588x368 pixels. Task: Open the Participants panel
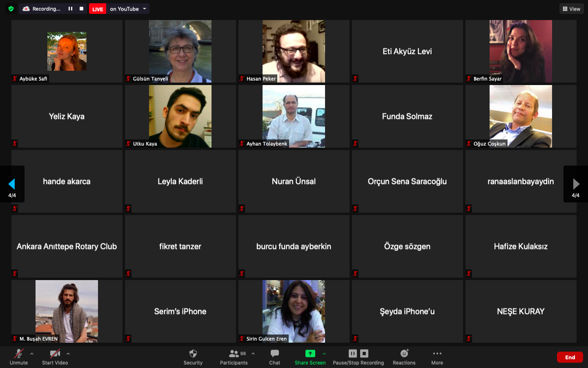(x=234, y=357)
